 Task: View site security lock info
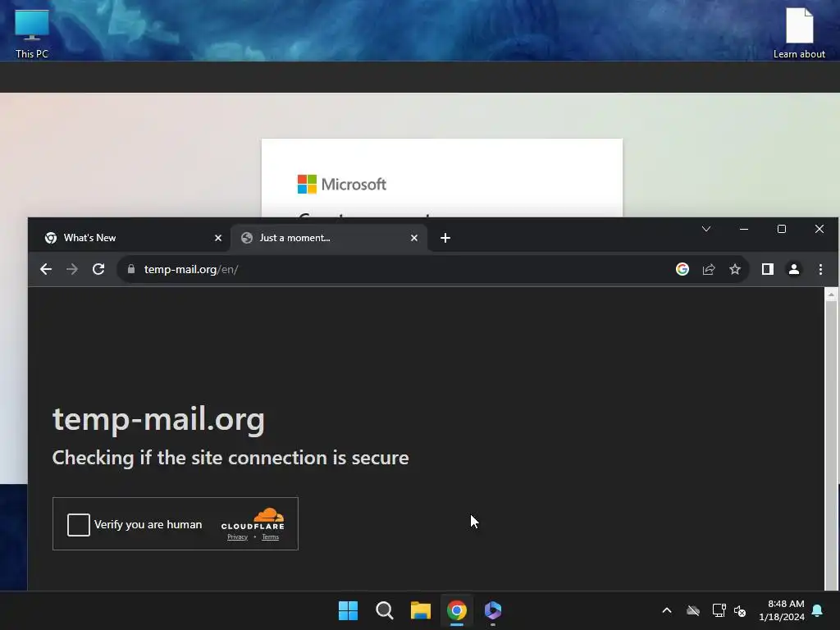pos(131,269)
